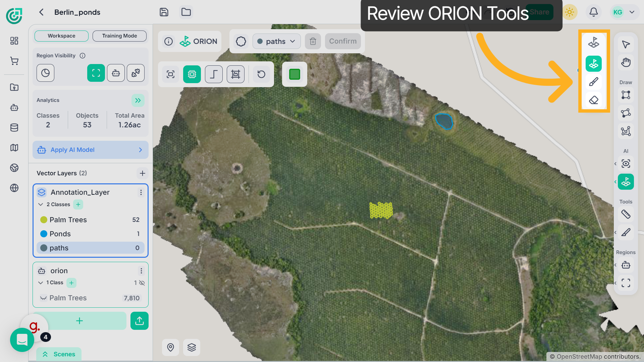Click the Share button
Image resolution: width=644 pixels, height=362 pixels.
click(x=539, y=12)
